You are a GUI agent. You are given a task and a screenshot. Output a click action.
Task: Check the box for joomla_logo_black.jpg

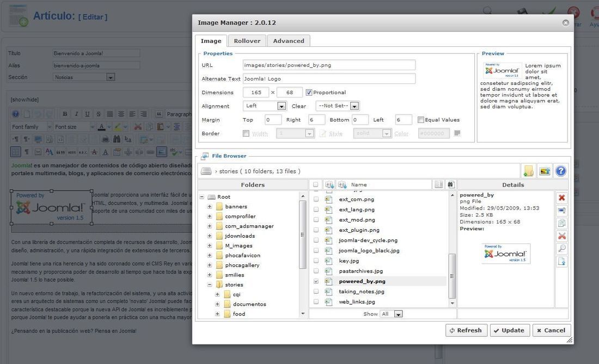point(316,250)
